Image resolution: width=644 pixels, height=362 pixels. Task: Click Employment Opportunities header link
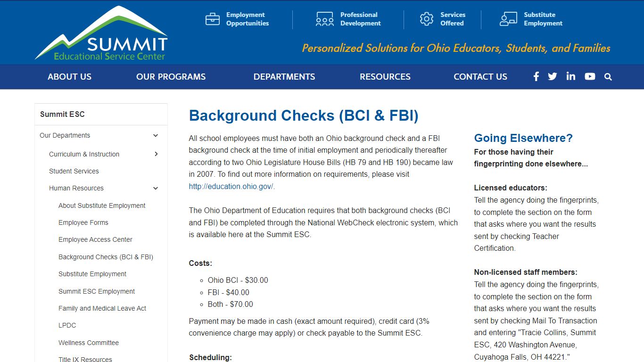(248, 19)
